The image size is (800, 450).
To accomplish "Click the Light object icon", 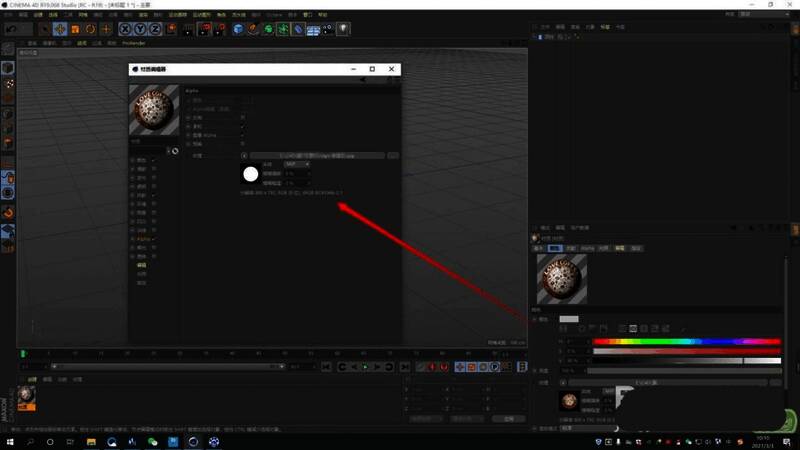I will click(x=343, y=29).
